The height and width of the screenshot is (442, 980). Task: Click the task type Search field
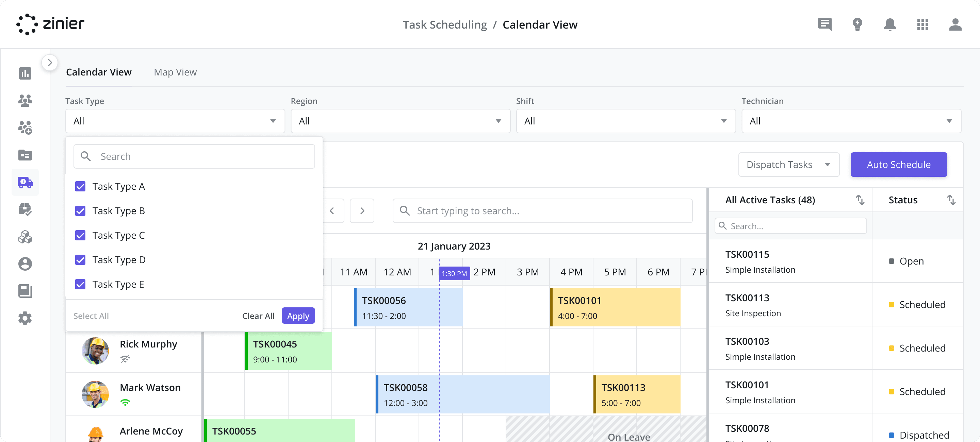click(x=194, y=156)
